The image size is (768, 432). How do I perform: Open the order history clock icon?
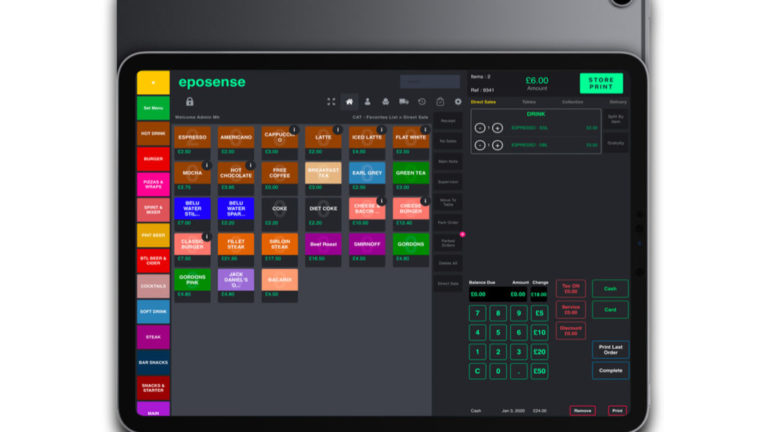point(422,102)
